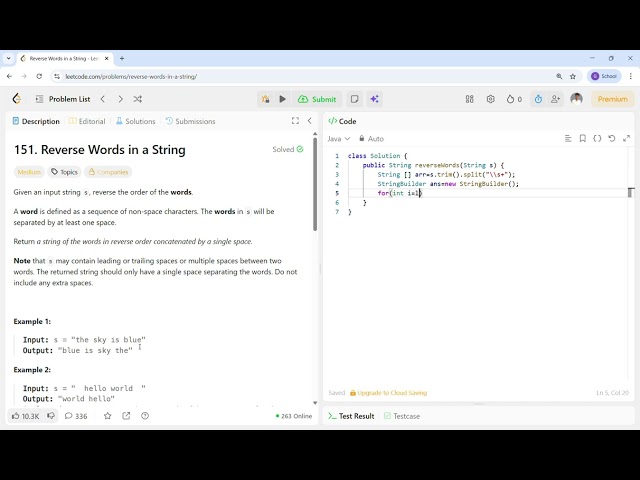Open the Problem List panel
This screenshot has height=480, width=640.
(x=63, y=99)
